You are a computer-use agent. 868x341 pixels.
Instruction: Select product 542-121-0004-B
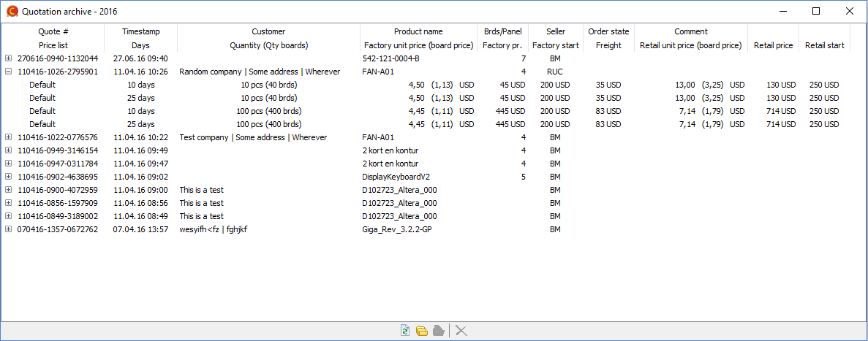(390, 58)
